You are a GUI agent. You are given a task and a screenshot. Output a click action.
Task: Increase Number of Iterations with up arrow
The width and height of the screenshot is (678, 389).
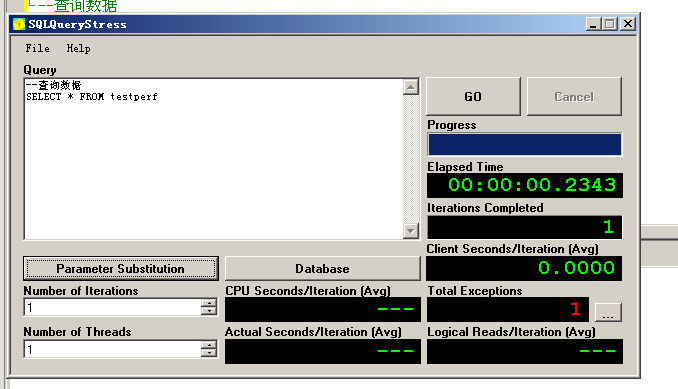[x=209, y=303]
